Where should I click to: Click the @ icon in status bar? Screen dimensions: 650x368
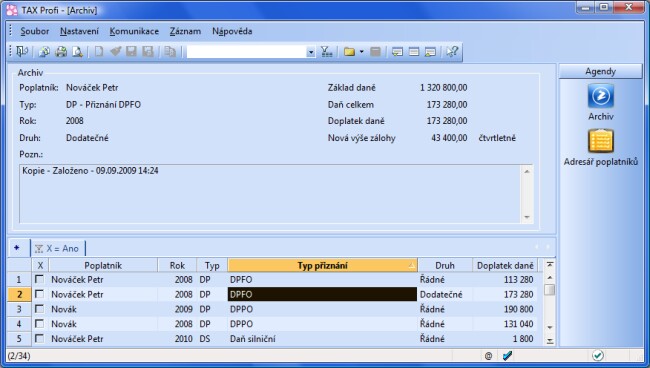[x=488, y=356]
